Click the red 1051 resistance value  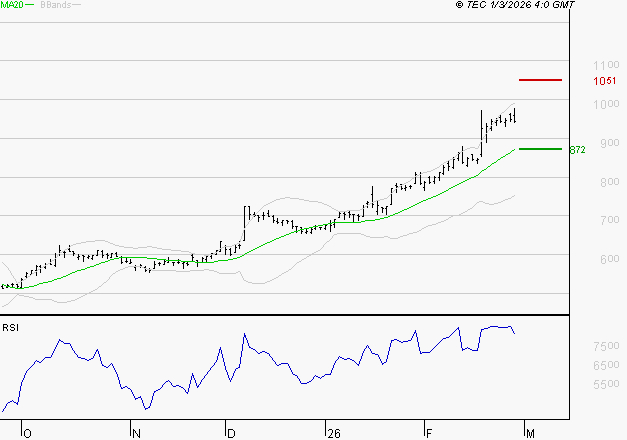[605, 81]
